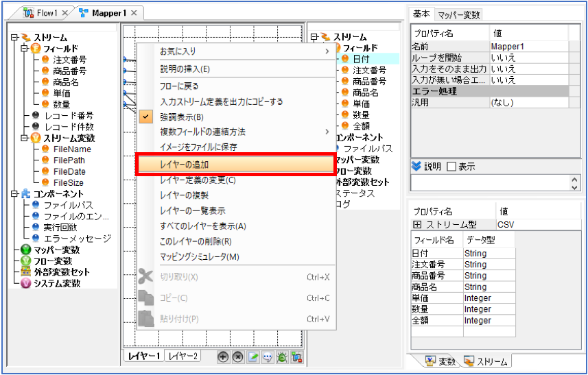Collapse the left ストリーム tree root
Viewport: 588px width, 375px height.
pyautogui.click(x=14, y=38)
